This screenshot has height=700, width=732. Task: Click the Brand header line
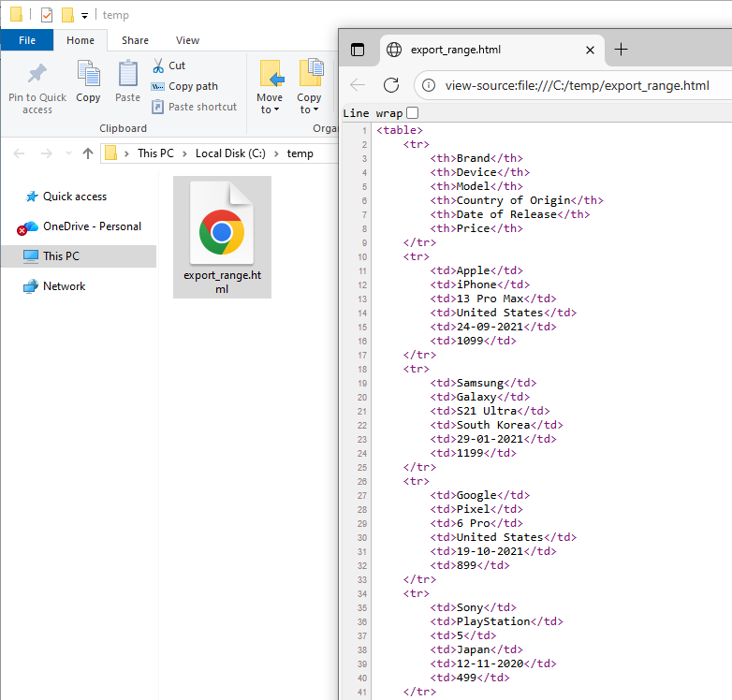[476, 158]
